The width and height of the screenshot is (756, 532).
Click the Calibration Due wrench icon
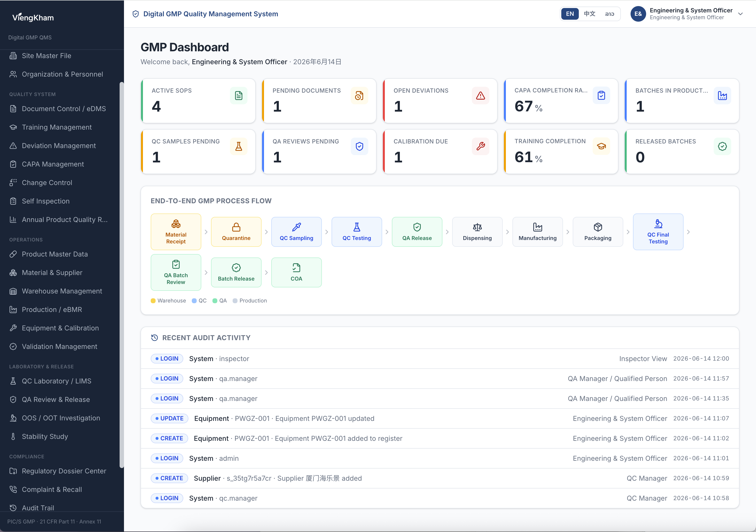pyautogui.click(x=480, y=146)
